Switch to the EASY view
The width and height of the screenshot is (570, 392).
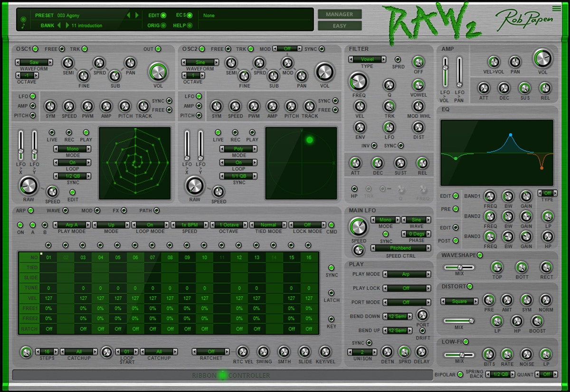click(340, 26)
